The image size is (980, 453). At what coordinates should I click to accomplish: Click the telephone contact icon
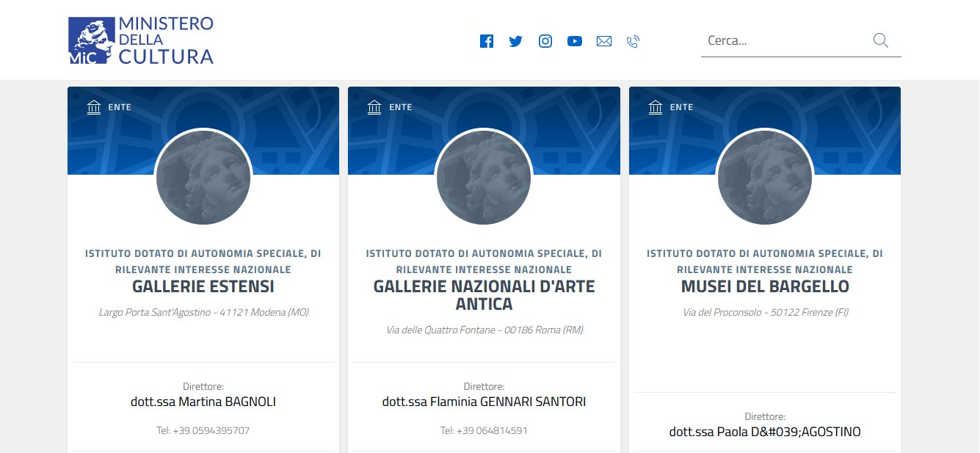(632, 41)
